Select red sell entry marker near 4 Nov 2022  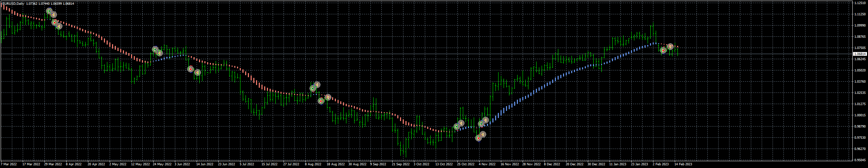coord(478,138)
